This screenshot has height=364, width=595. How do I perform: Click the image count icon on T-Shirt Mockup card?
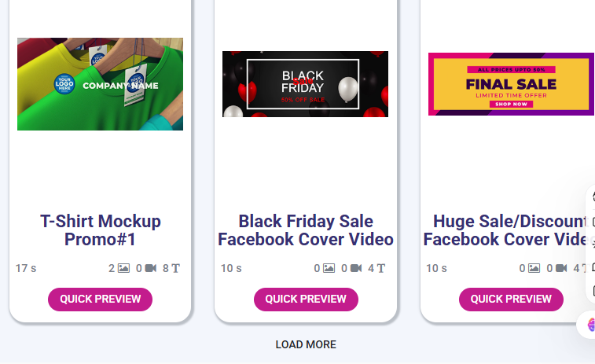click(123, 268)
